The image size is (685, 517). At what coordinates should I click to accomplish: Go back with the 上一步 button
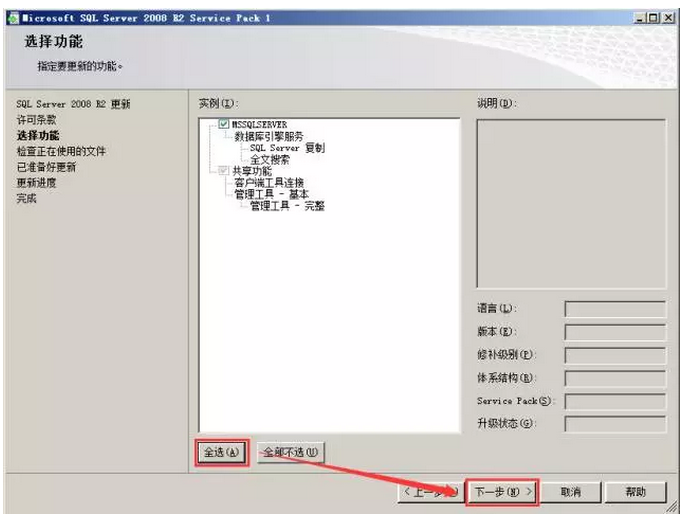click(430, 493)
